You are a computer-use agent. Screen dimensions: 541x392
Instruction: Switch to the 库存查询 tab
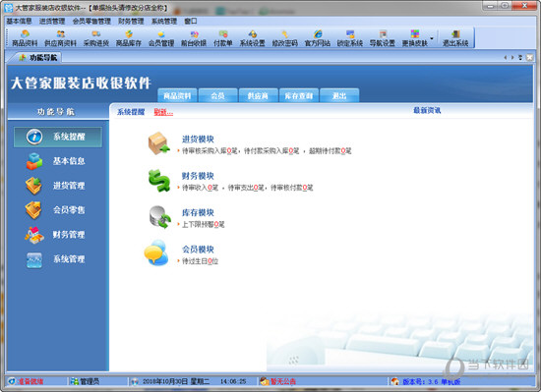click(x=299, y=95)
